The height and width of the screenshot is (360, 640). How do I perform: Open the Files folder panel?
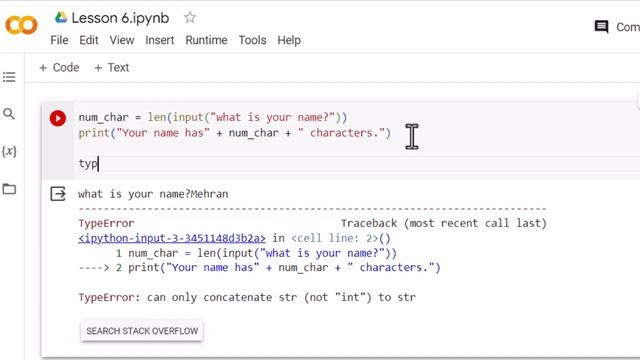9,189
